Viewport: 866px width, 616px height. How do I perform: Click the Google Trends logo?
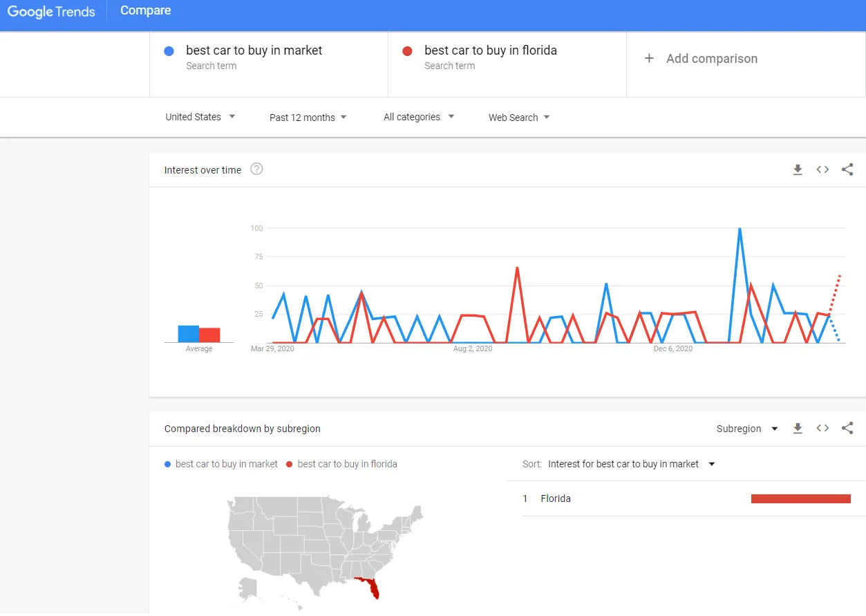[51, 12]
